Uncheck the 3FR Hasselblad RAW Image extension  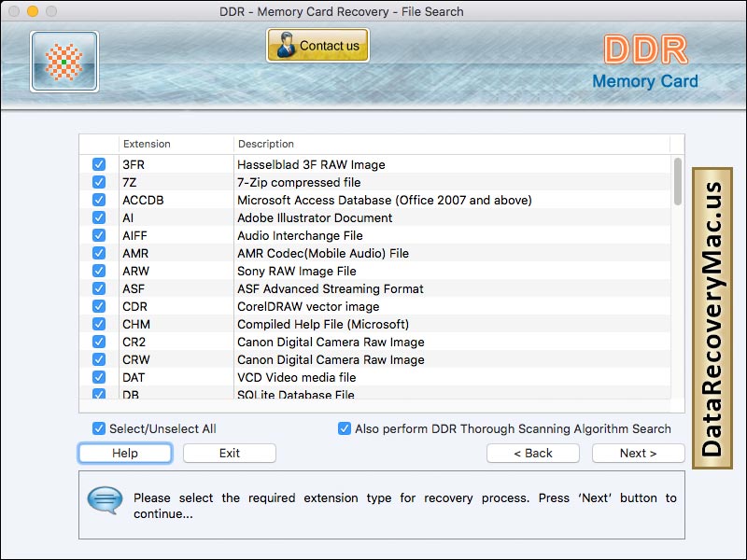point(98,164)
